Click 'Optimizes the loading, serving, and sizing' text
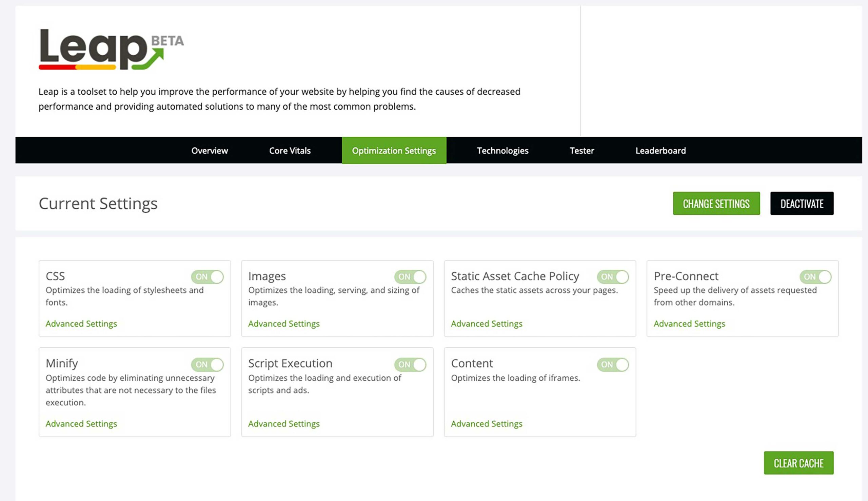This screenshot has height=501, width=868. point(334,296)
